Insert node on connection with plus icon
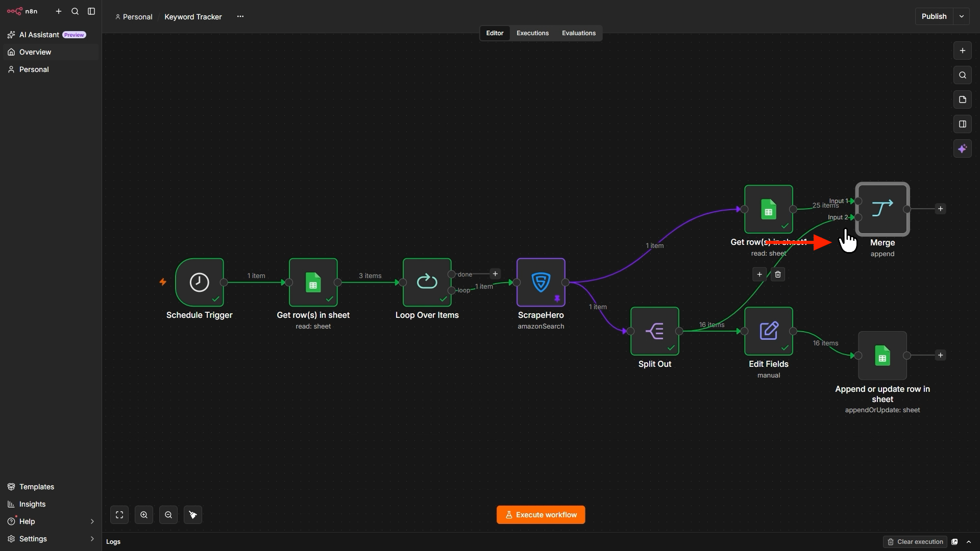This screenshot has width=980, height=551. (x=759, y=274)
